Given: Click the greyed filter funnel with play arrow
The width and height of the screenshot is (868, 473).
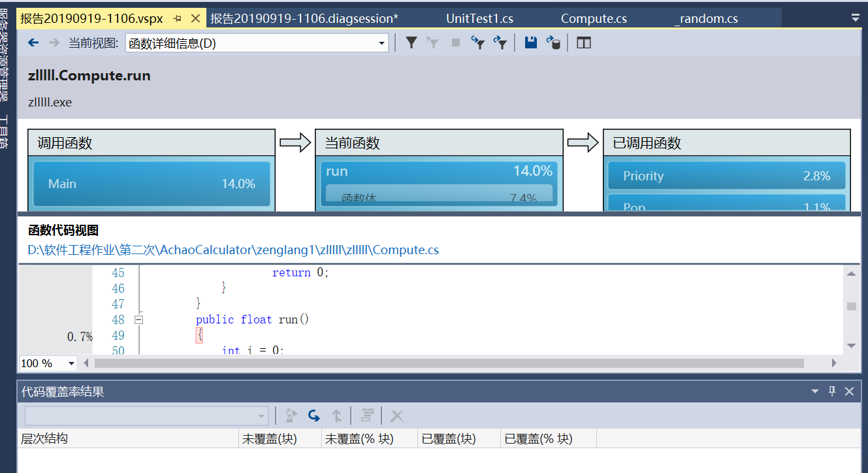Looking at the screenshot, I should point(432,43).
